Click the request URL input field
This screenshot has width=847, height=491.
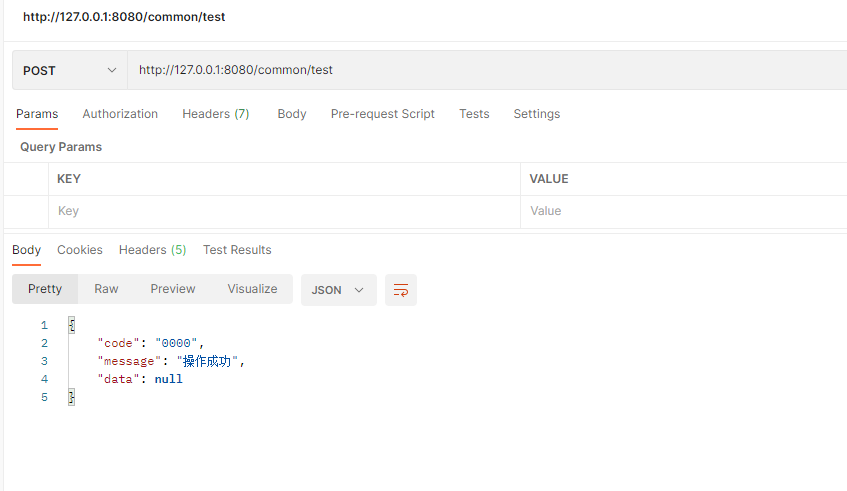(487, 70)
